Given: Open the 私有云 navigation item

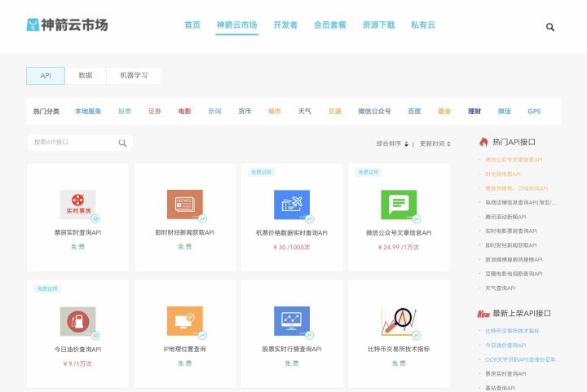Looking at the screenshot, I should 423,25.
